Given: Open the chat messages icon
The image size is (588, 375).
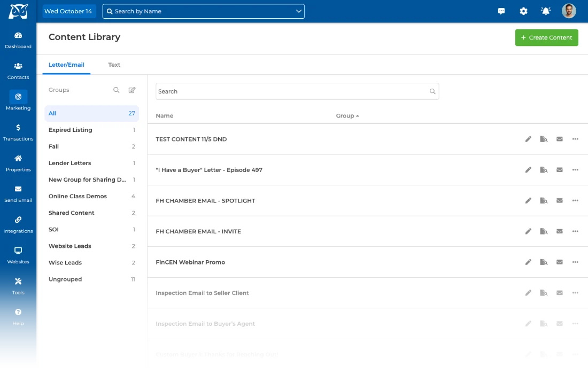Looking at the screenshot, I should pyautogui.click(x=501, y=11).
